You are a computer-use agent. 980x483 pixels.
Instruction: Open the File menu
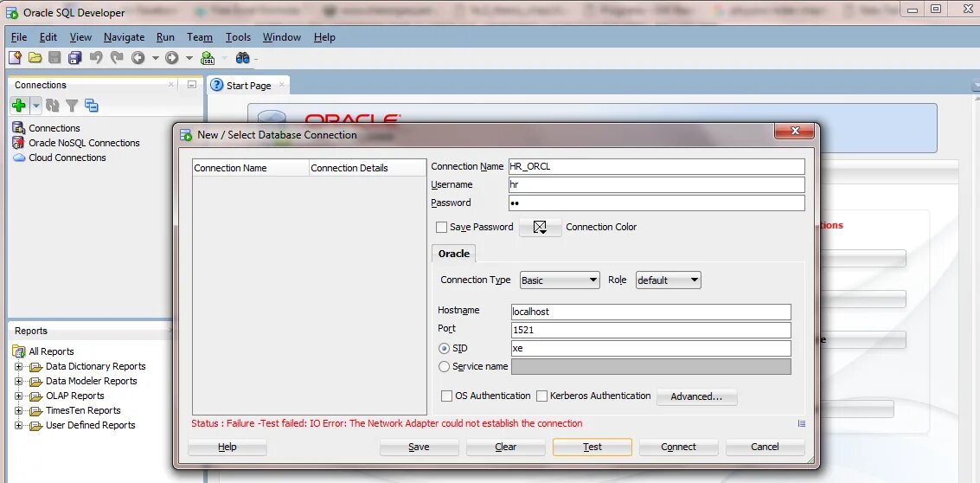19,37
